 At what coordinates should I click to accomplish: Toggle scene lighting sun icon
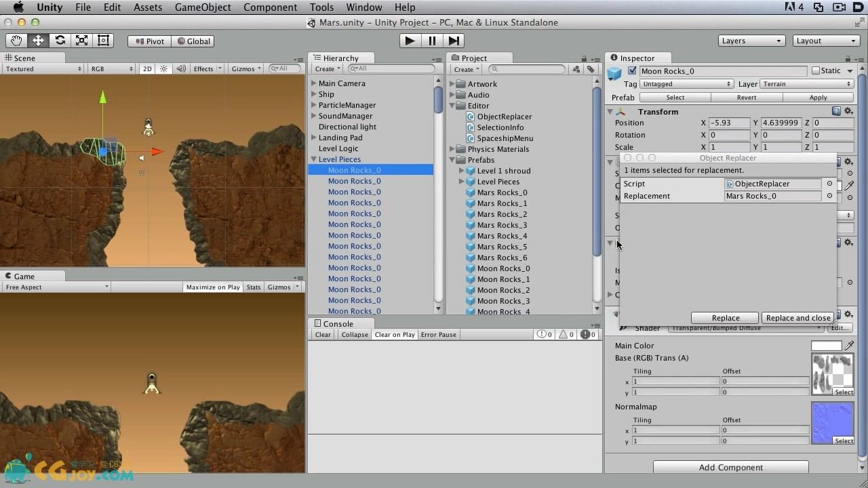[163, 68]
